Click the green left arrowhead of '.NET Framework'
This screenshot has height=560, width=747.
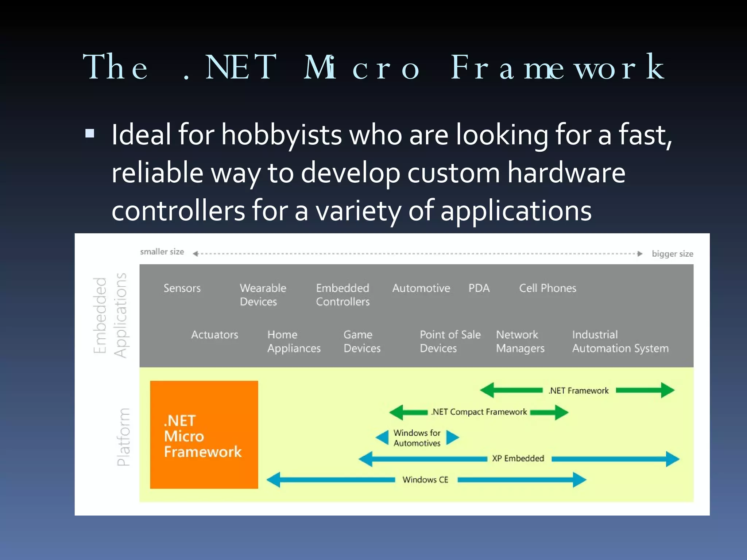[487, 390]
